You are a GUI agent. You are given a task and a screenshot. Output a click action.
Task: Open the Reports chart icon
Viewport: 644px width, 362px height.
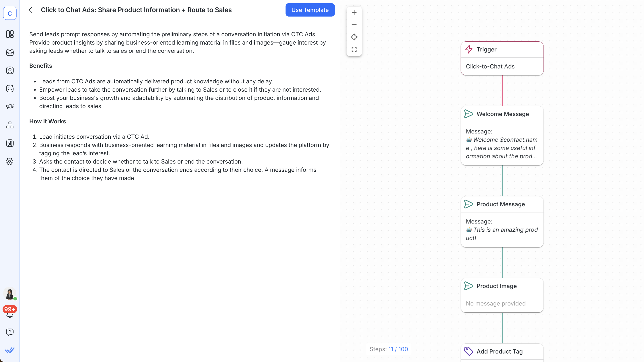(10, 143)
